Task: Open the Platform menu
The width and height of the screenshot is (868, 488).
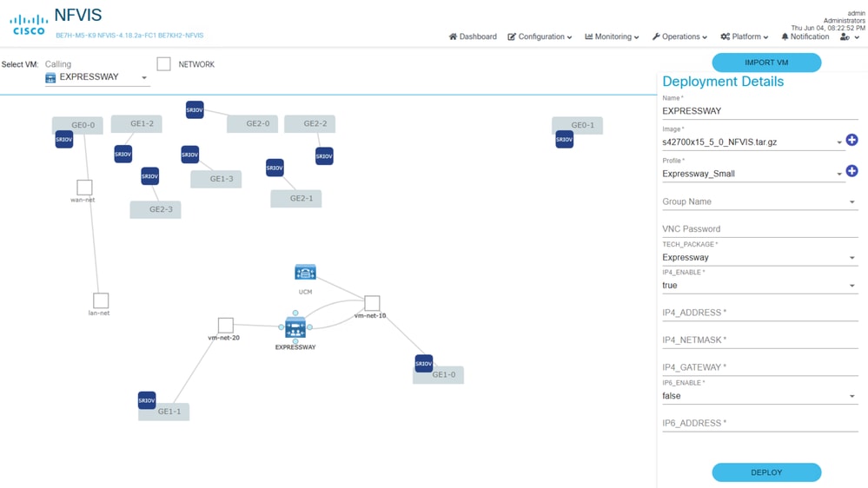Action: (745, 36)
